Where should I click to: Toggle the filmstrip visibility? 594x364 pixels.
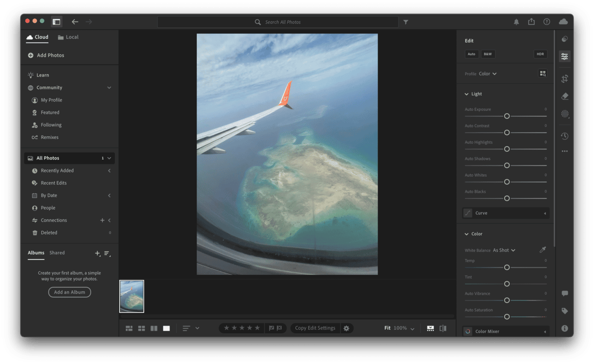point(430,328)
